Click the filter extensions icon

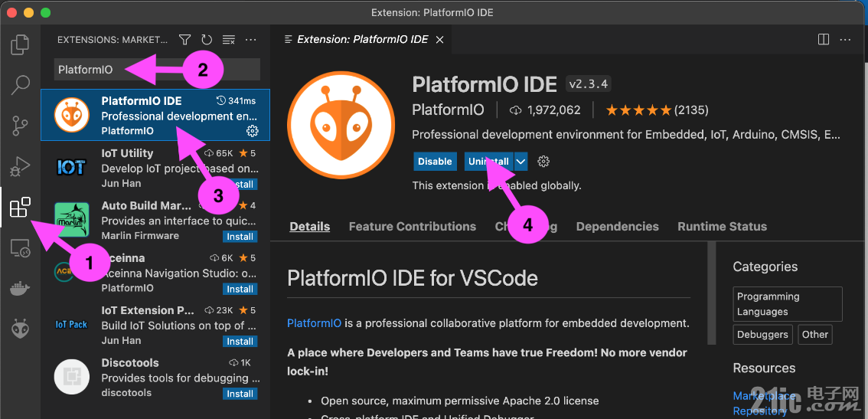[x=185, y=40]
